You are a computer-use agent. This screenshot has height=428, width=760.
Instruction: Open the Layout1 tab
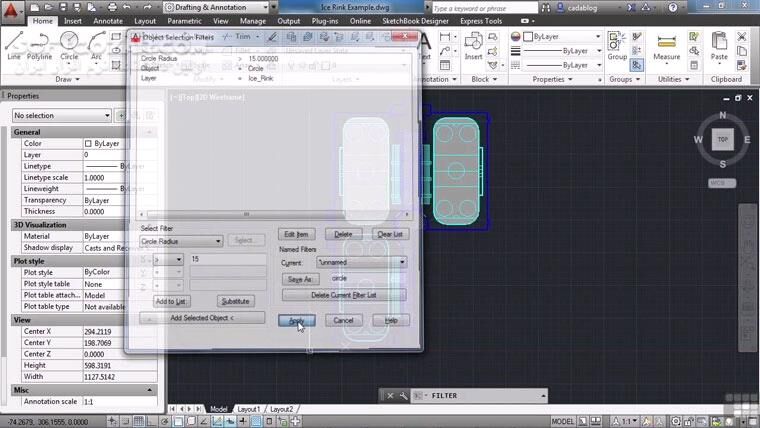click(248, 410)
